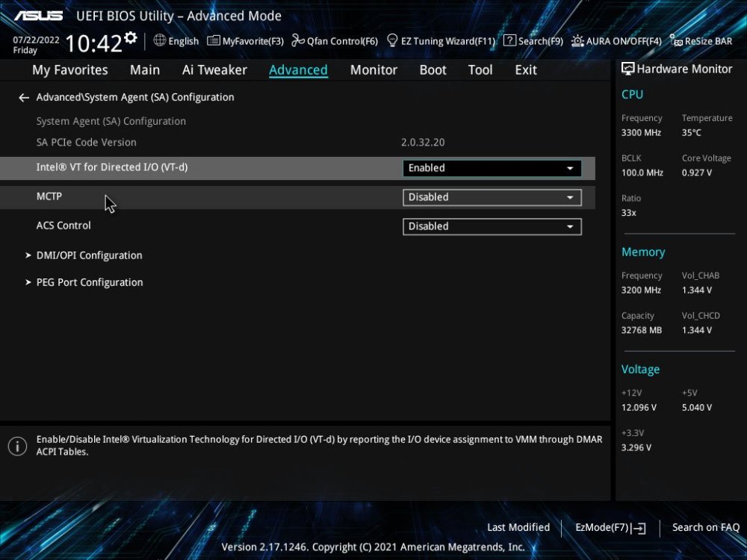The width and height of the screenshot is (747, 560).
Task: Open the MCTP Disabled dropdown
Action: point(492,198)
